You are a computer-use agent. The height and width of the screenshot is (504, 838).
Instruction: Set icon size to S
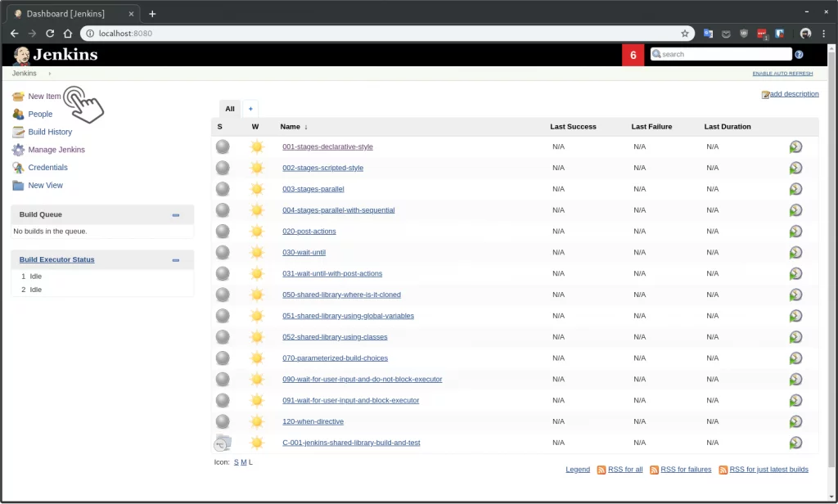[237, 462]
